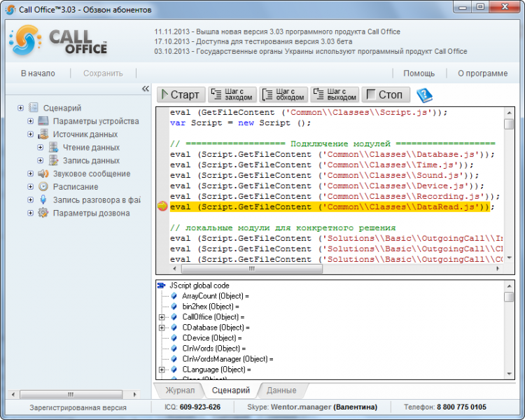This screenshot has height=420, width=525.
Task: Click the Call Office logo
Action: (59, 41)
